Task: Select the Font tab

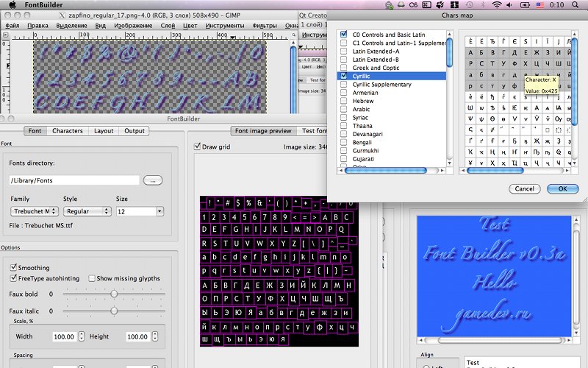Action: [35, 131]
